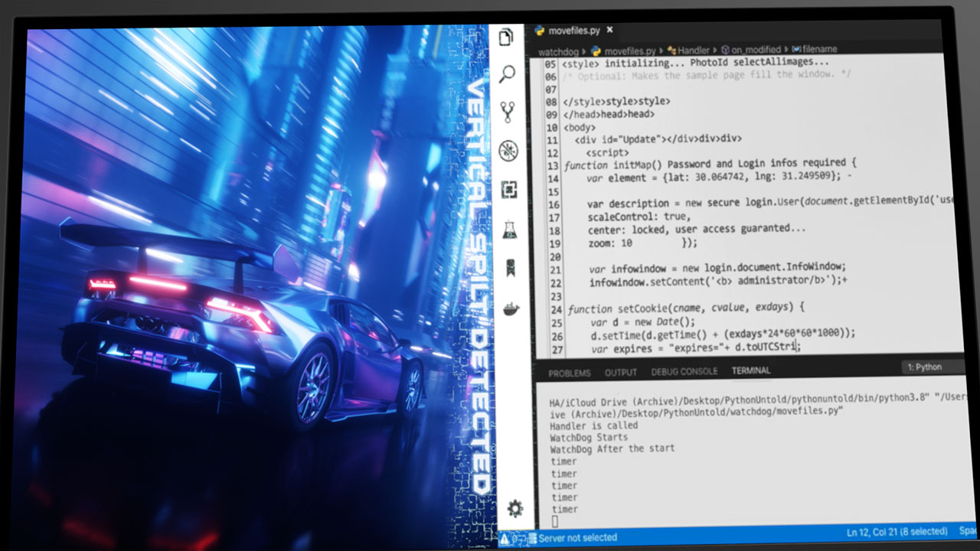Viewport: 980px width, 551px height.
Task: Open the Settings gear
Action: tap(516, 507)
